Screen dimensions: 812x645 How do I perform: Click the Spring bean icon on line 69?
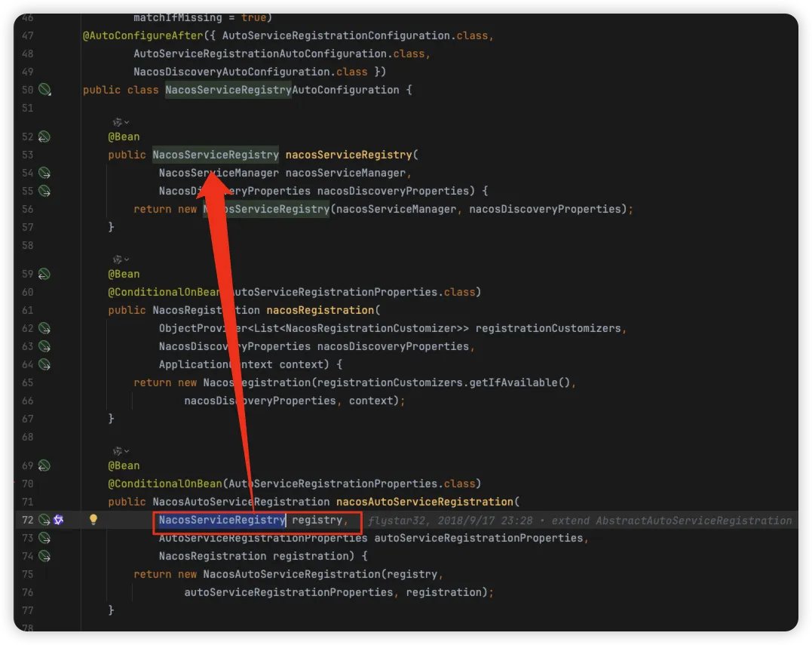[44, 465]
